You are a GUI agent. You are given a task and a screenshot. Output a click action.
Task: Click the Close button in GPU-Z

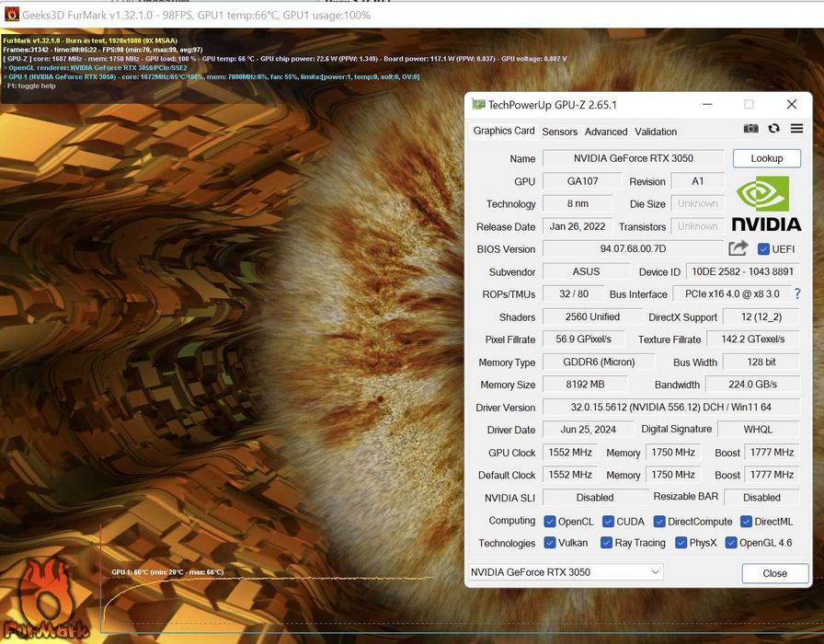pyautogui.click(x=774, y=573)
